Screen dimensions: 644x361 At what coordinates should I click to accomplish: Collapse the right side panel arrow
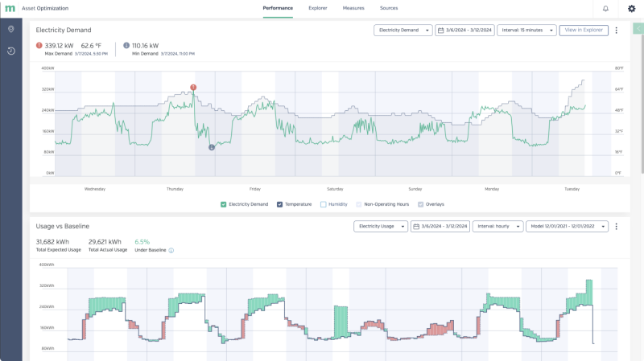pyautogui.click(x=638, y=29)
